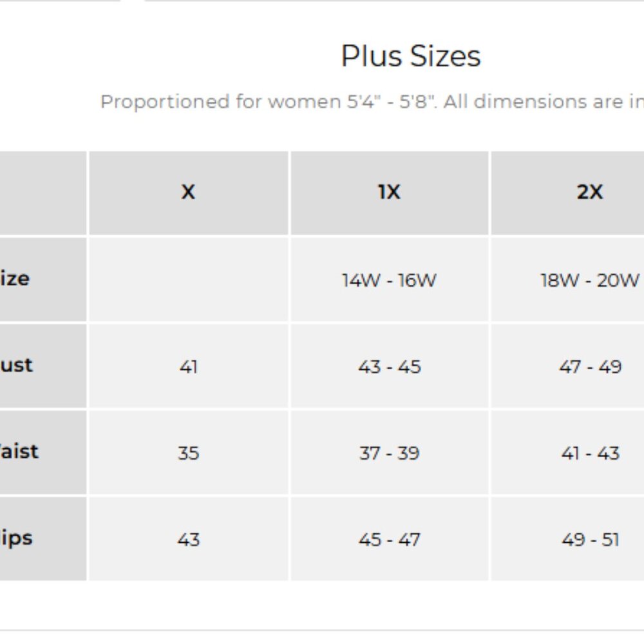This screenshot has width=644, height=644.
Task: Click the height proportion note under the heading
Action: tap(372, 102)
